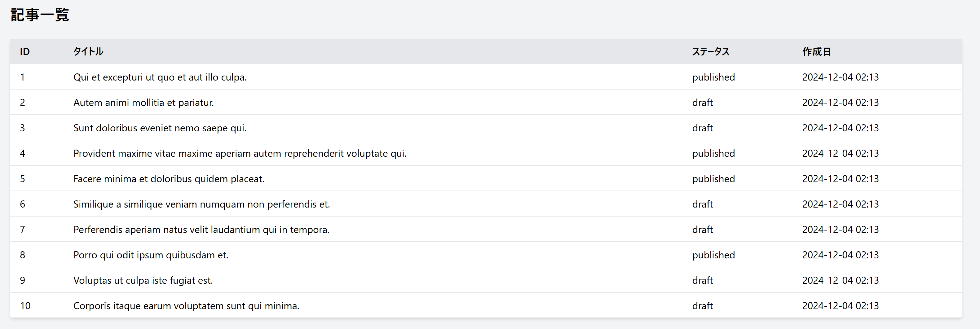Screen dimensions: 980x329
Task: Click the 作成日 column header
Action: (x=816, y=52)
